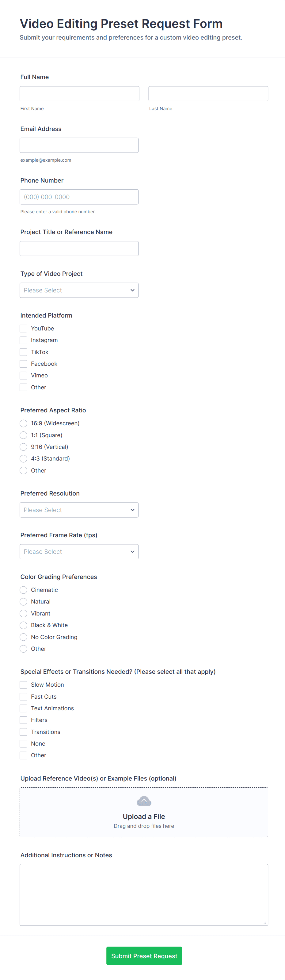Click the cloud upload icon
285x980 pixels.
point(144,801)
